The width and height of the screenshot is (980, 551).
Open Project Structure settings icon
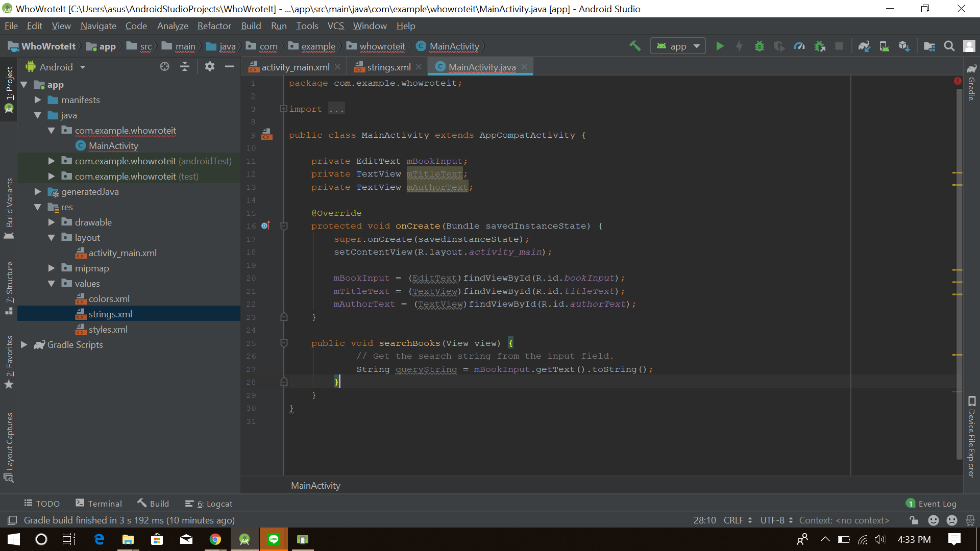click(x=929, y=46)
